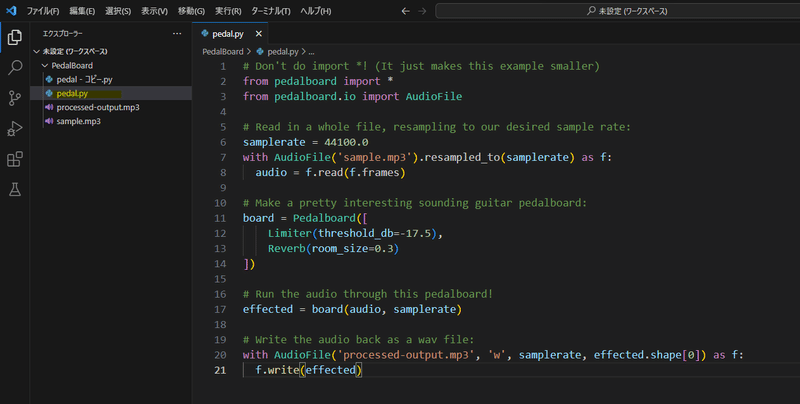Click the command center search box

[617, 11]
